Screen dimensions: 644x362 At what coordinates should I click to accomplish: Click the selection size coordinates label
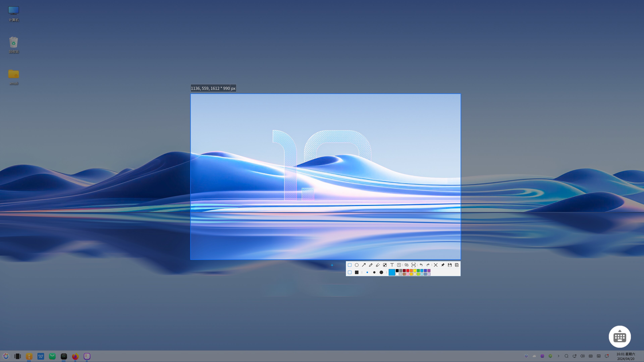click(210, 88)
